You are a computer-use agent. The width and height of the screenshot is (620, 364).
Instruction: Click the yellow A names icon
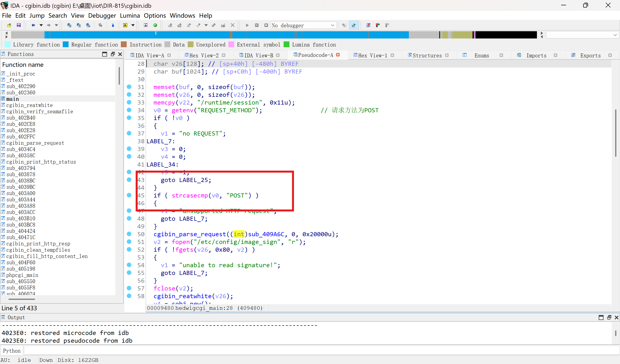(x=125, y=25)
